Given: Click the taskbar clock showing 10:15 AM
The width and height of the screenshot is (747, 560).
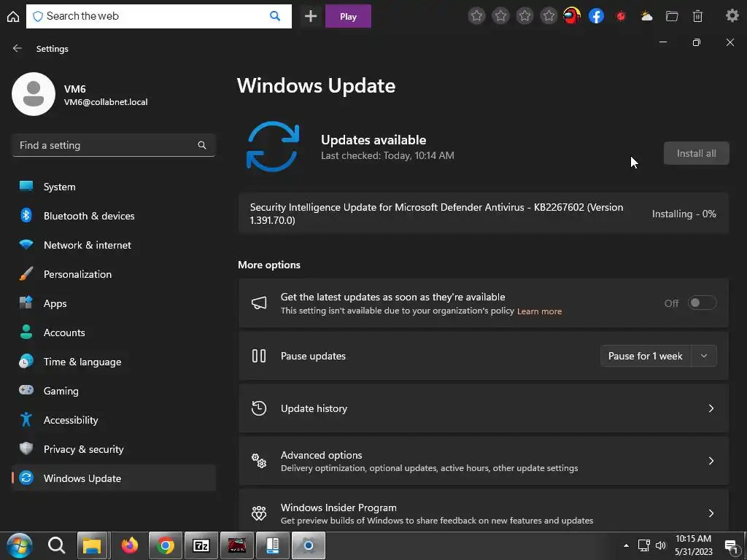Looking at the screenshot, I should click(693, 545).
